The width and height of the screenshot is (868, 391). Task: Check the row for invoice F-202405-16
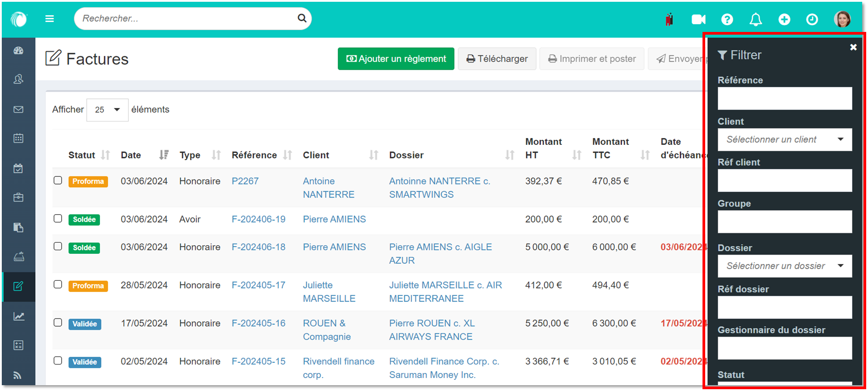tap(58, 323)
